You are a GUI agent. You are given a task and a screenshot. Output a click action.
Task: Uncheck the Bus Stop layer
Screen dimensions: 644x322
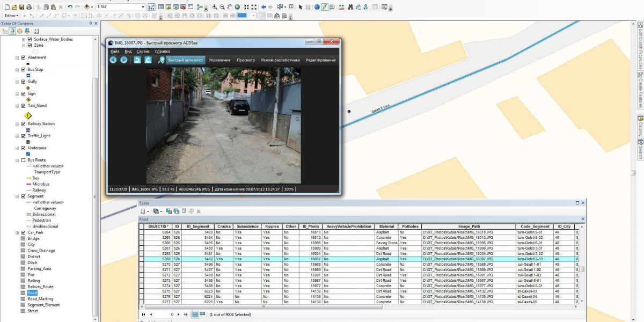pyautogui.click(x=23, y=70)
